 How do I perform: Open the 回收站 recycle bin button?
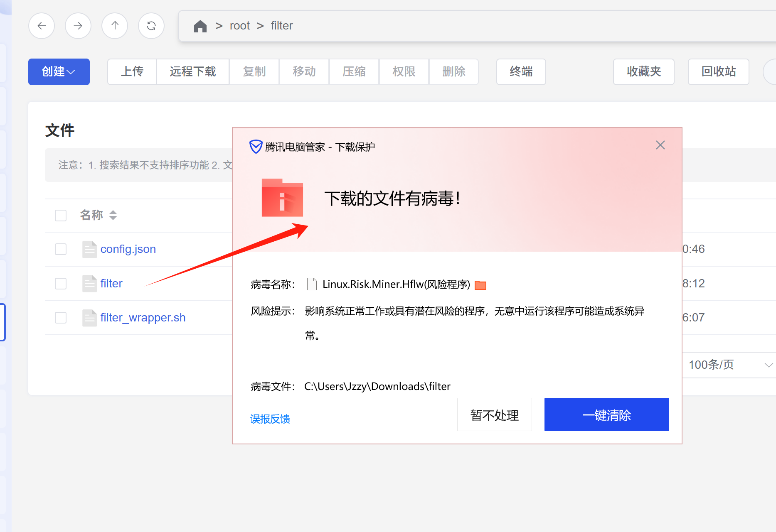(x=719, y=72)
